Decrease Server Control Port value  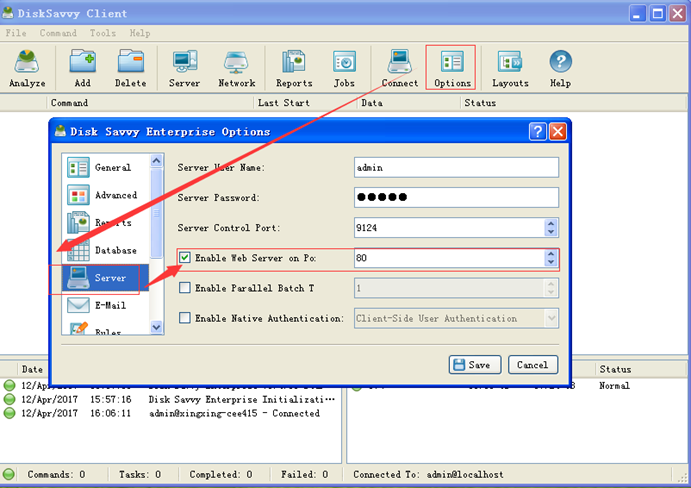coord(551,232)
